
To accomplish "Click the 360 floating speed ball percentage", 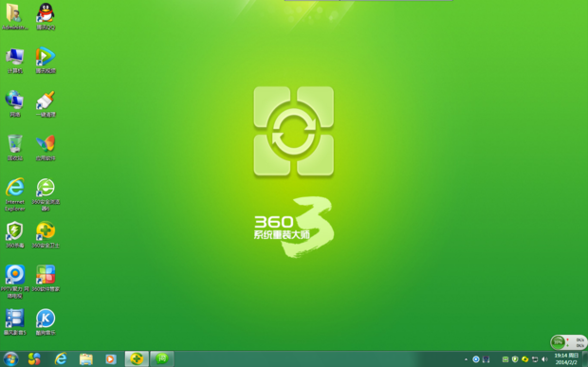I will coord(558,342).
